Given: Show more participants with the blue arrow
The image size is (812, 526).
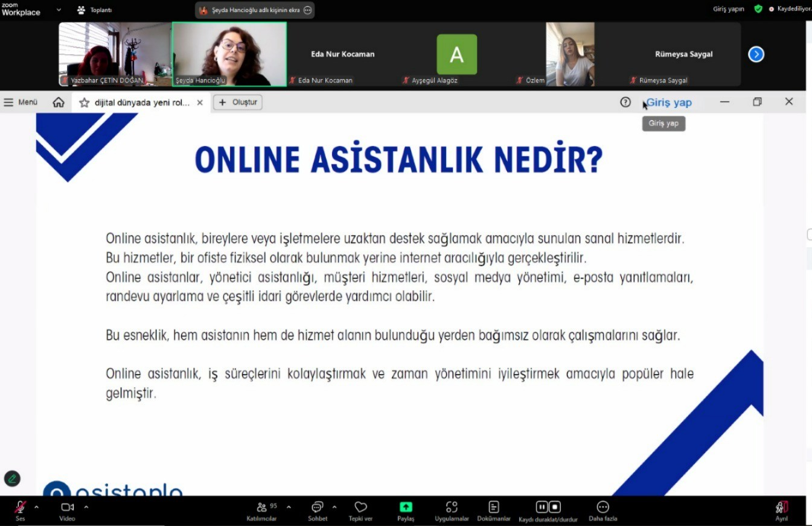Looking at the screenshot, I should pyautogui.click(x=756, y=54).
